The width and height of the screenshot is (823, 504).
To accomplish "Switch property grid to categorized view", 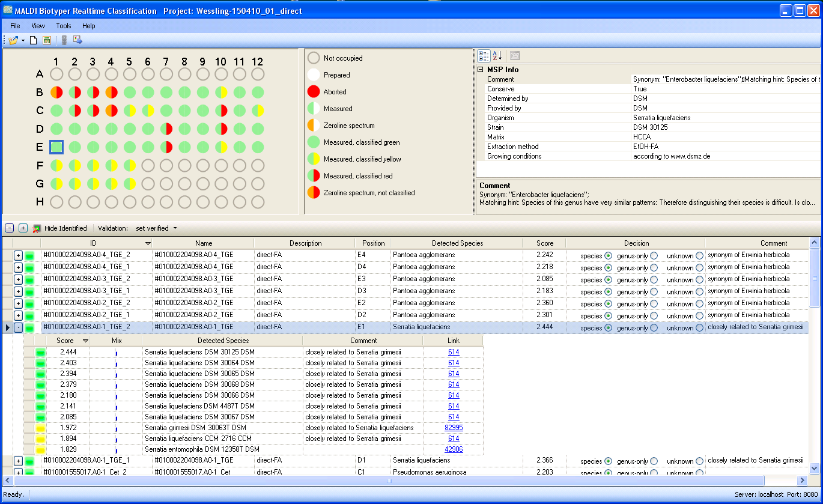I will (x=484, y=56).
